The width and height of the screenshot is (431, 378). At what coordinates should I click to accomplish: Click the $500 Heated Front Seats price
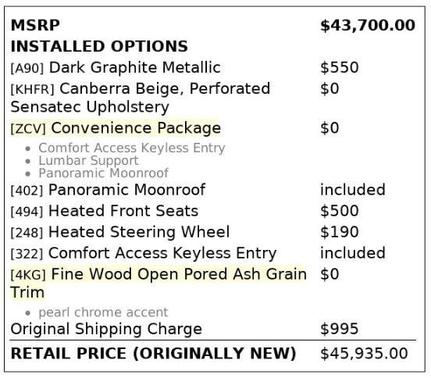point(339,211)
